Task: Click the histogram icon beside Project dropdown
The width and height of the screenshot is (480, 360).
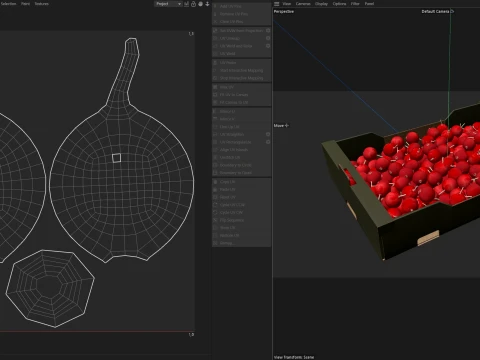Action: pyautogui.click(x=186, y=4)
